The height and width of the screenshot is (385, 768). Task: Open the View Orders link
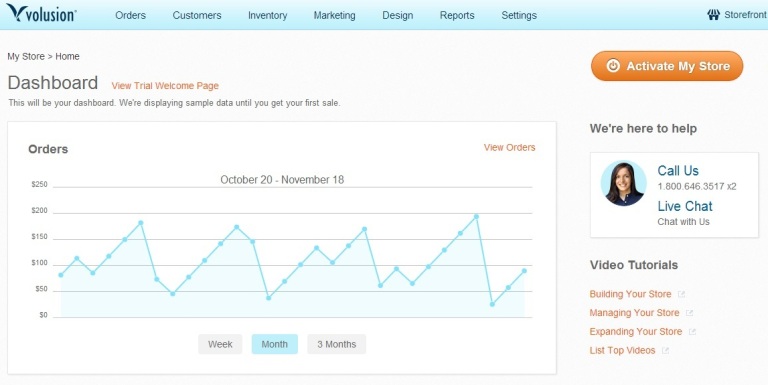[509, 147]
